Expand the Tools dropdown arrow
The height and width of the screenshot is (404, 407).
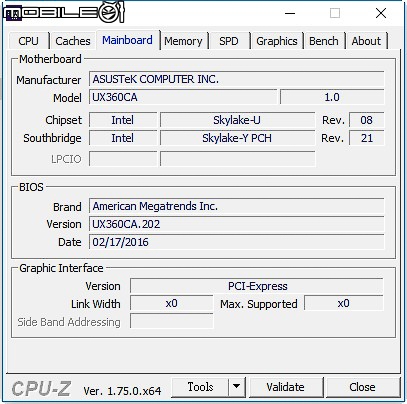tap(237, 387)
